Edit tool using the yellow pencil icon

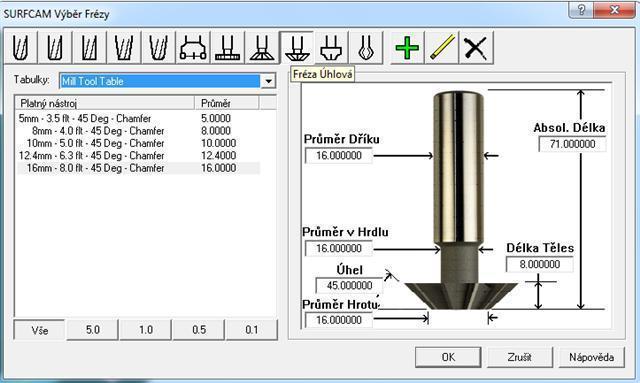tap(442, 47)
